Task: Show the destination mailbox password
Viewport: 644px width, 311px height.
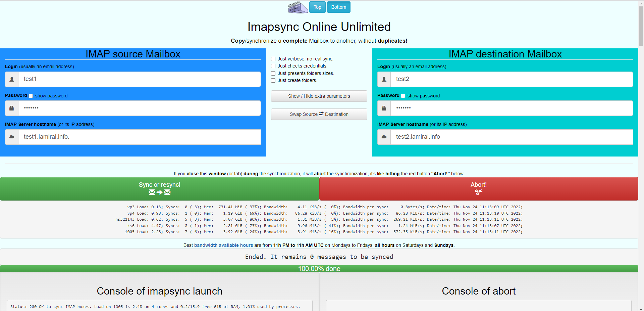Action: pos(403,96)
